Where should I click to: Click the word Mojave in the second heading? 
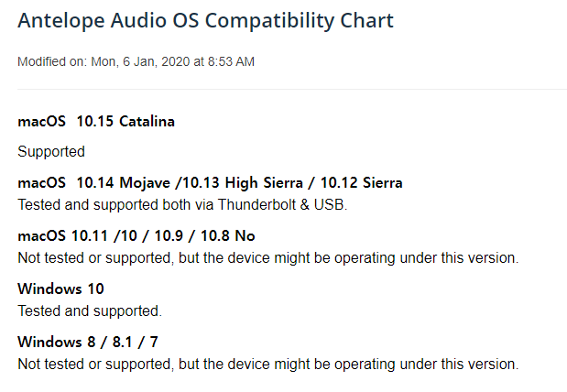point(145,182)
